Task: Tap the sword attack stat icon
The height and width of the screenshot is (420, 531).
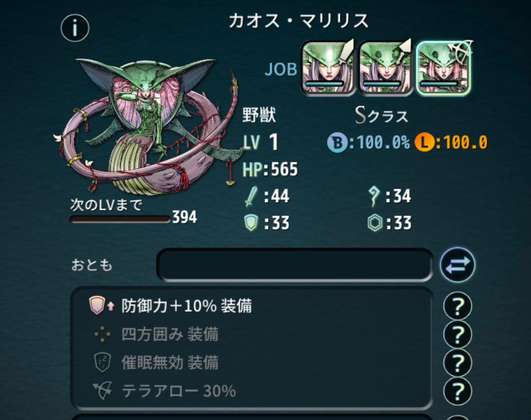Action: [250, 196]
